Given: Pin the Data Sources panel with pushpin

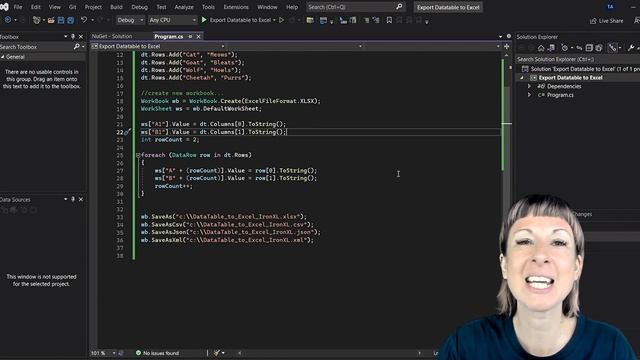Looking at the screenshot, I should [x=73, y=199].
